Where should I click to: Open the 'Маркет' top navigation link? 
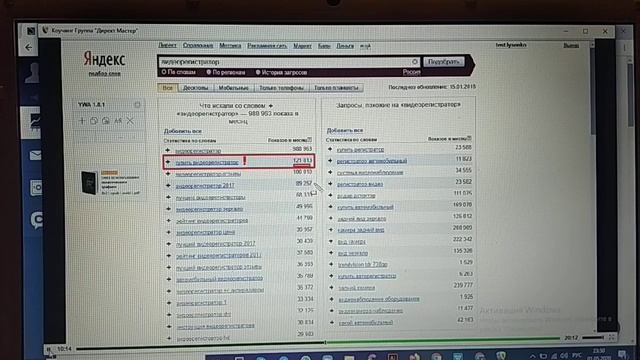click(x=302, y=46)
